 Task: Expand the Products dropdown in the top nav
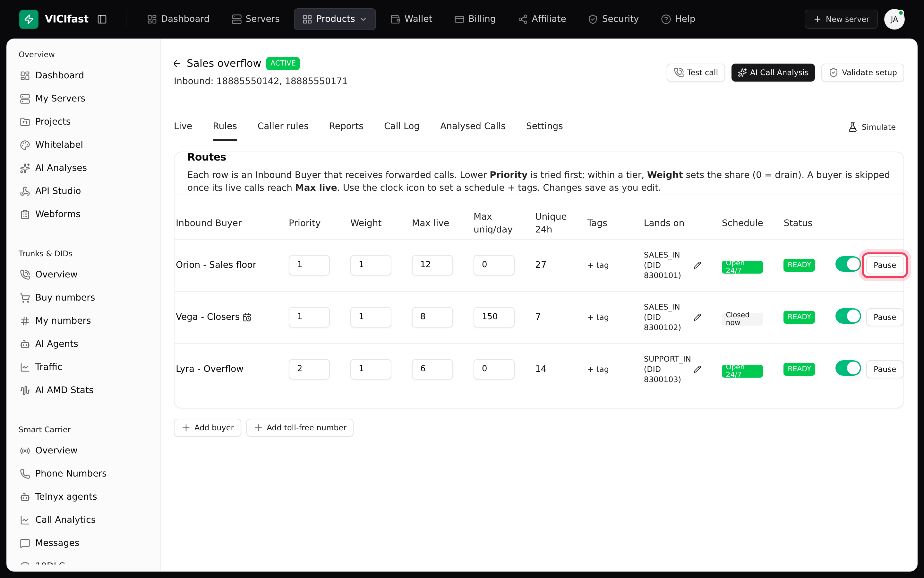[335, 19]
